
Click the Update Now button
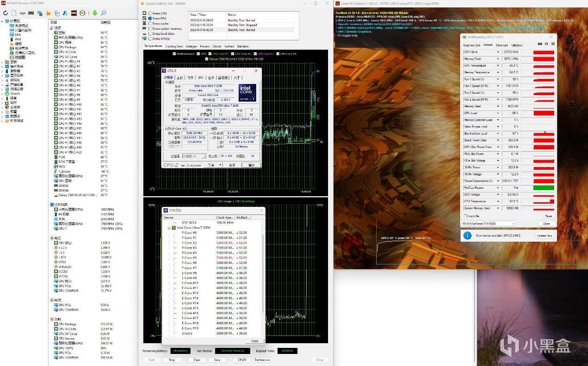(544, 236)
